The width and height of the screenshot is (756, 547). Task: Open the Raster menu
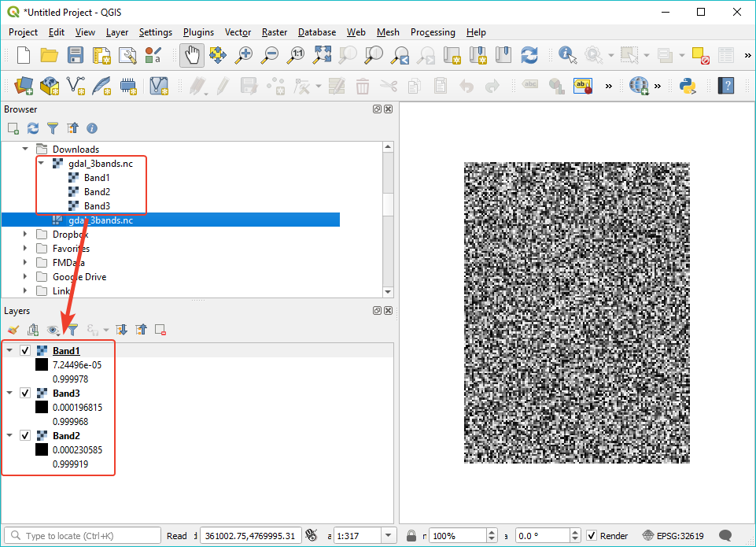tap(274, 32)
